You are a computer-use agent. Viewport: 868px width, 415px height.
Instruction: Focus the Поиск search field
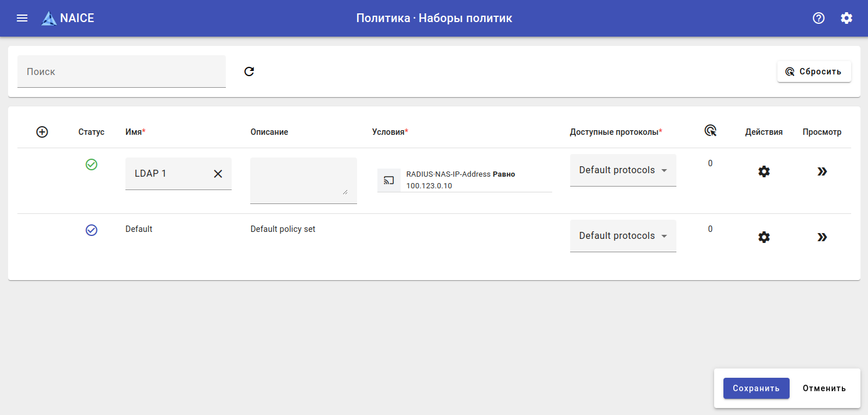point(121,71)
